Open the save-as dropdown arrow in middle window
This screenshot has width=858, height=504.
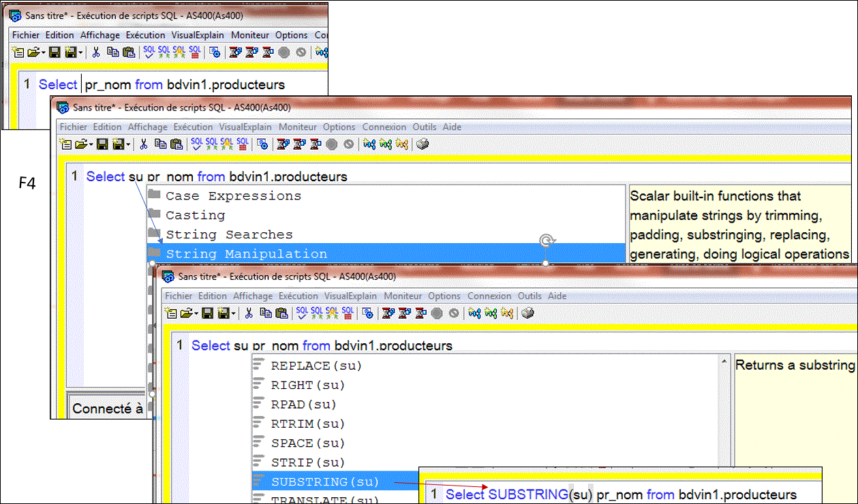pyautogui.click(x=128, y=144)
